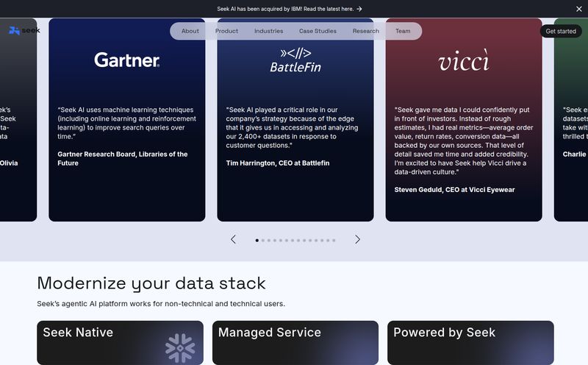Click the vicci logo
588x365 pixels.
pos(464,60)
